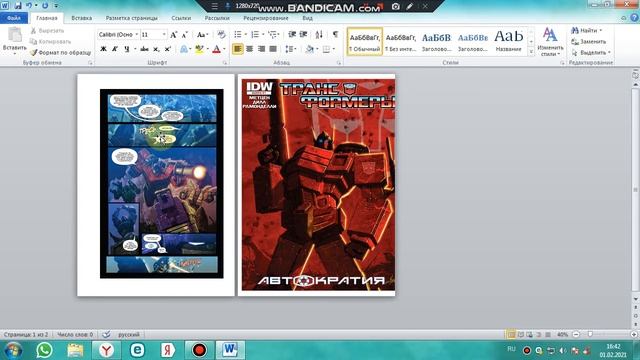The height and width of the screenshot is (360, 640).
Task: Click the Copy (Копировать) button
Action: click(x=50, y=42)
